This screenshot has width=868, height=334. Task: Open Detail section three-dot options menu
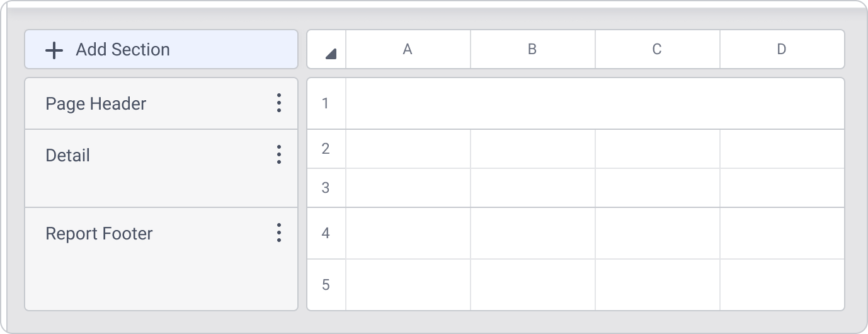tap(278, 155)
